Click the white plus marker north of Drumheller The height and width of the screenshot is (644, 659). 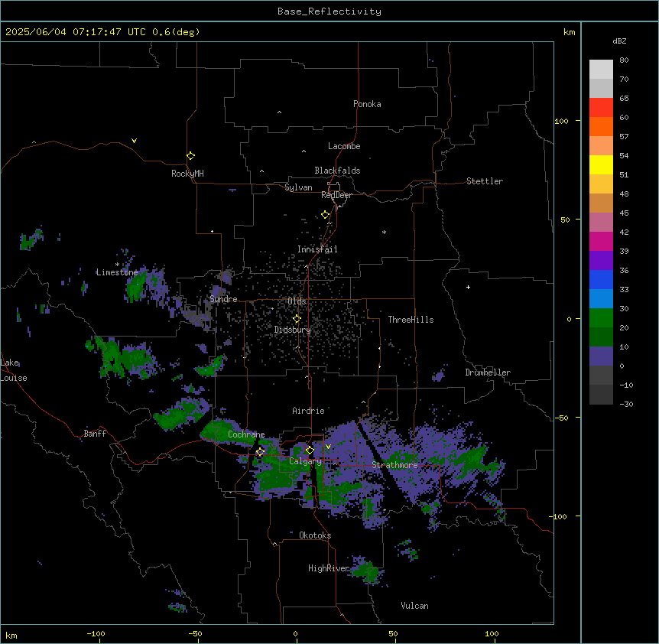coord(468,287)
